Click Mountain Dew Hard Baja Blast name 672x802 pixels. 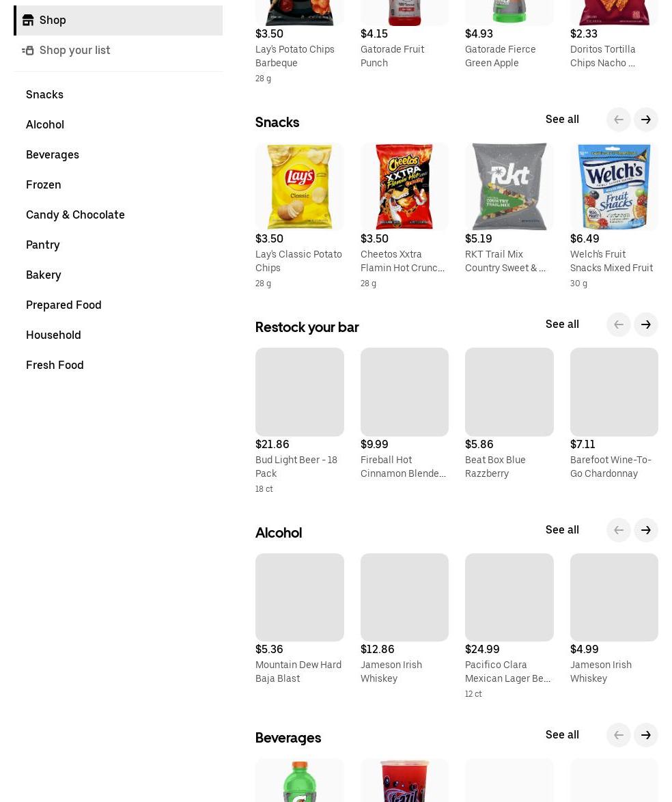(x=298, y=672)
